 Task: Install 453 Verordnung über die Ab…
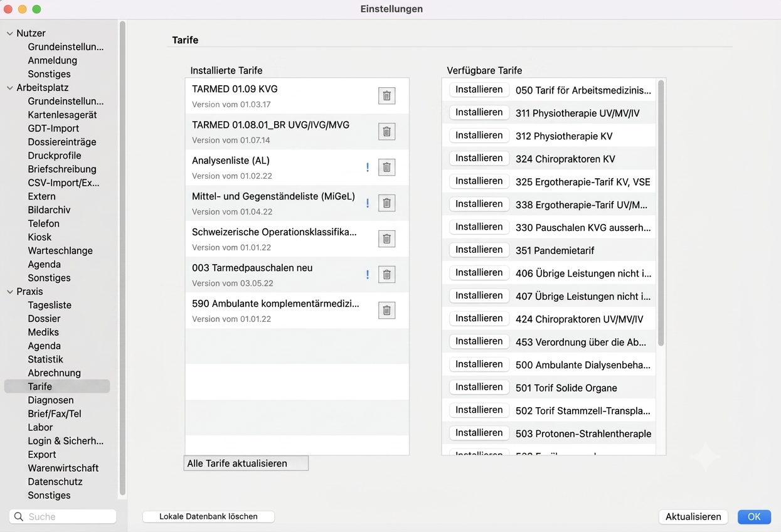click(479, 341)
